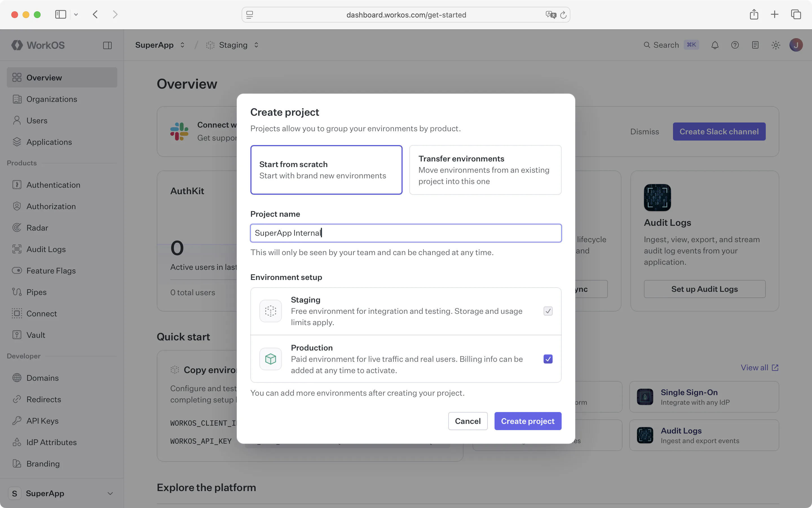This screenshot has height=508, width=812.
Task: Click the Create project button
Action: pyautogui.click(x=528, y=421)
